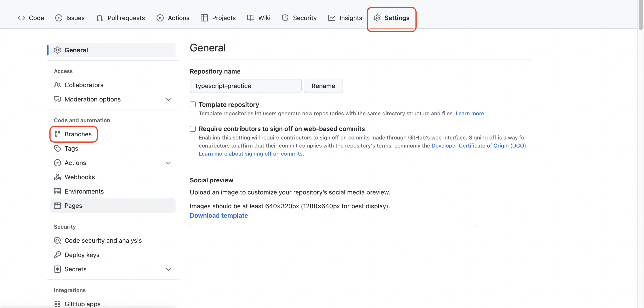Click the Pull requests git icon
Image resolution: width=644 pixels, height=308 pixels.
pyautogui.click(x=100, y=18)
